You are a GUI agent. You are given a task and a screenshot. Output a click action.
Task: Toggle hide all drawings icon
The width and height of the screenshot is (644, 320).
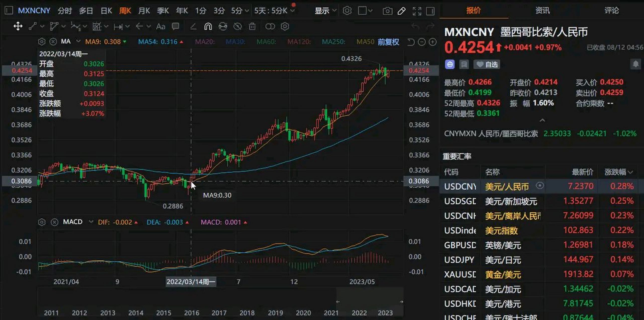pos(237,26)
